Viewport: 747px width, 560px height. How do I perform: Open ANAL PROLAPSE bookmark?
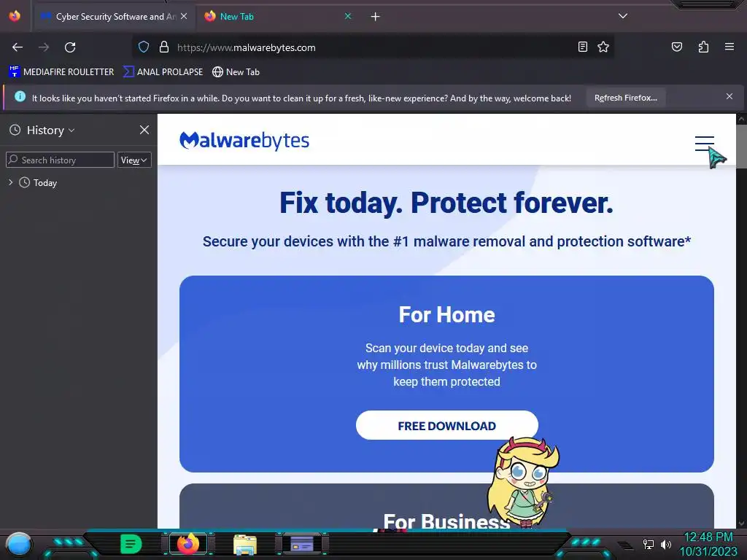[x=163, y=72]
